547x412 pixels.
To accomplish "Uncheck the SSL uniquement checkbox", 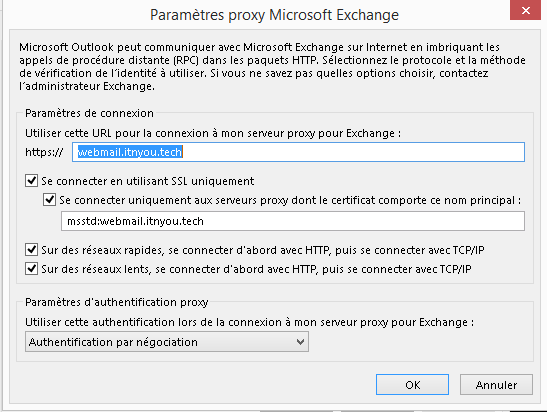I will [31, 181].
